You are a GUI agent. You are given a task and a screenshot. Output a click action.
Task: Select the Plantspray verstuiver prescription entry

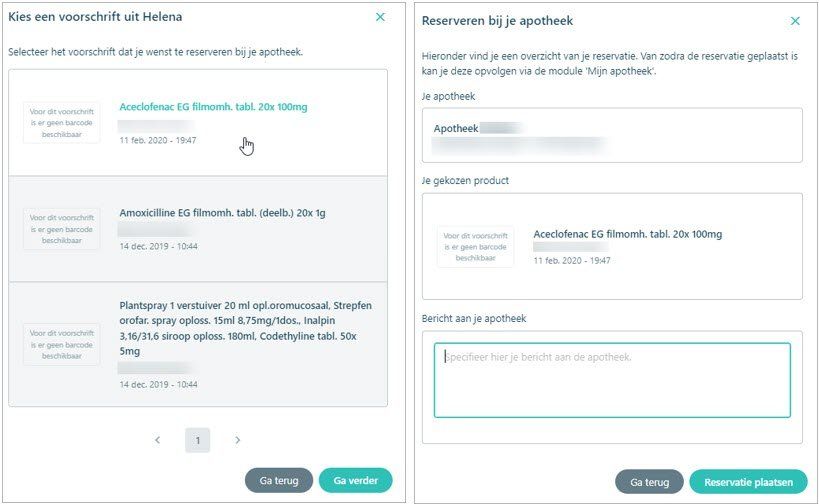(198, 344)
